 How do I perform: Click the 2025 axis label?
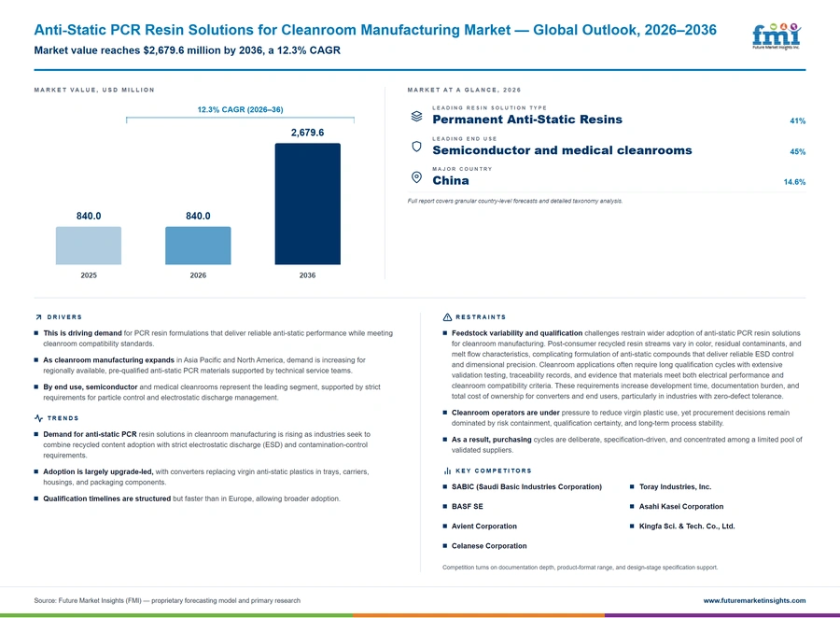(x=89, y=275)
